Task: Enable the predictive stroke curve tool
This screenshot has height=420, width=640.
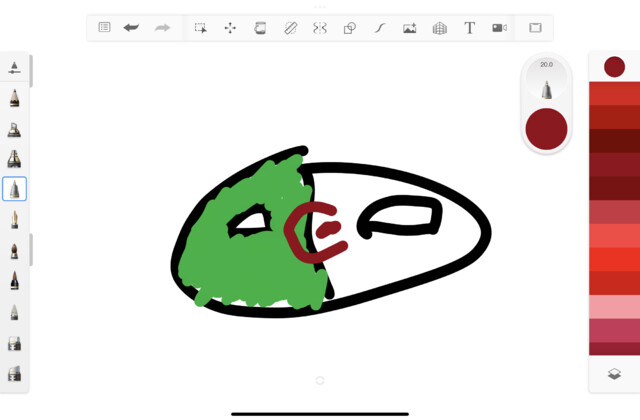Action: pyautogui.click(x=380, y=28)
